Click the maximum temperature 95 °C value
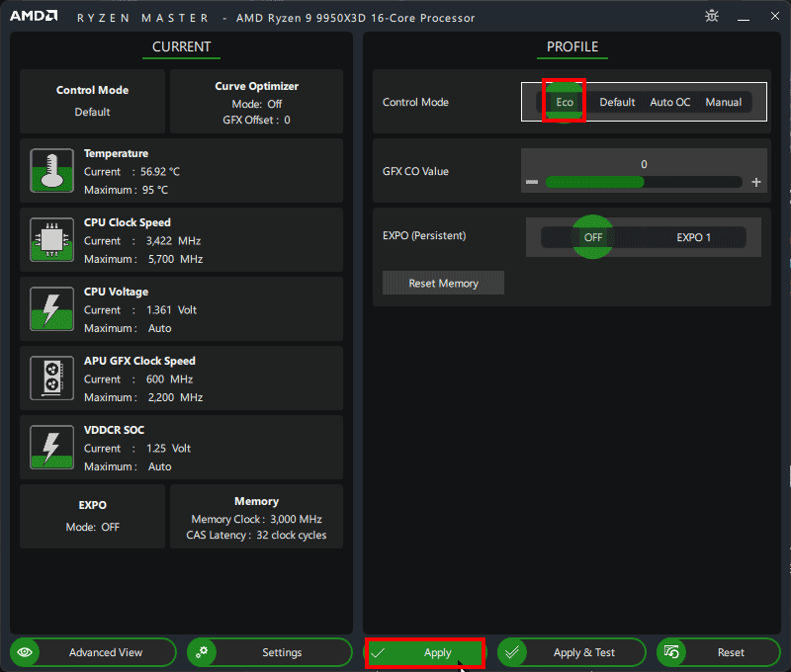Screen dimensions: 791x672 click(x=155, y=190)
